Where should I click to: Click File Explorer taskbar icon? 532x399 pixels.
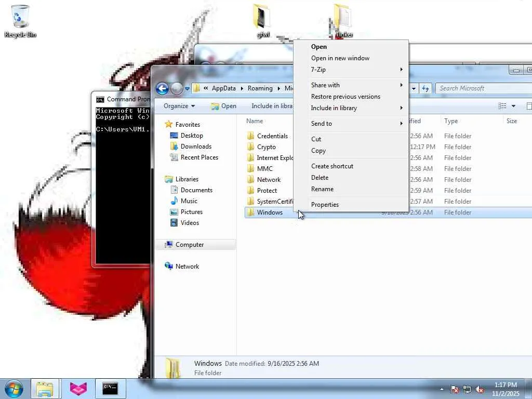click(45, 389)
